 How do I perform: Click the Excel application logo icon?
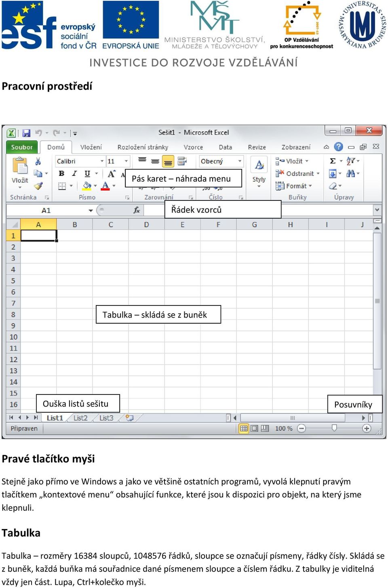(11, 133)
